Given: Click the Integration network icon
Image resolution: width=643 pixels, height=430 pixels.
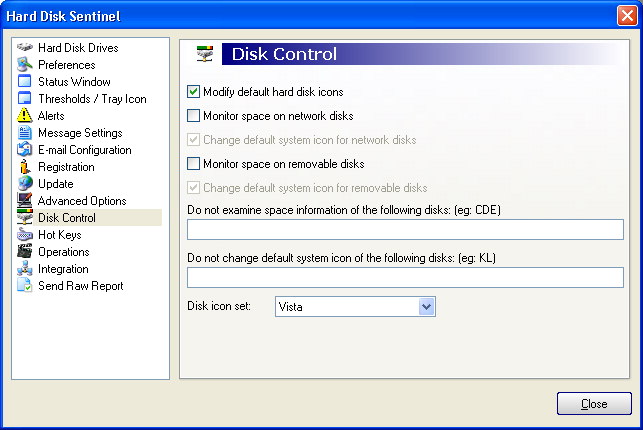Looking at the screenshot, I should click(25, 269).
